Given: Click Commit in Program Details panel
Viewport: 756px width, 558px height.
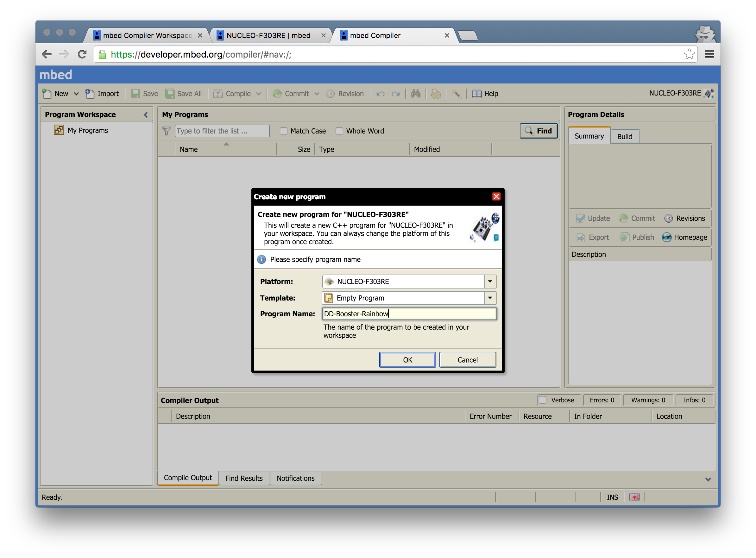Looking at the screenshot, I should pyautogui.click(x=637, y=219).
